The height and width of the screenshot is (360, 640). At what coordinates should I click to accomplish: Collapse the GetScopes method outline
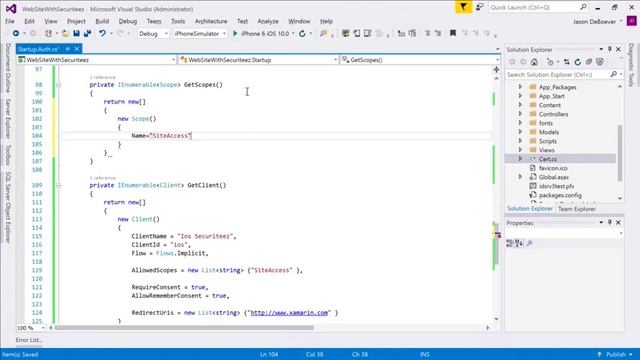click(58, 85)
